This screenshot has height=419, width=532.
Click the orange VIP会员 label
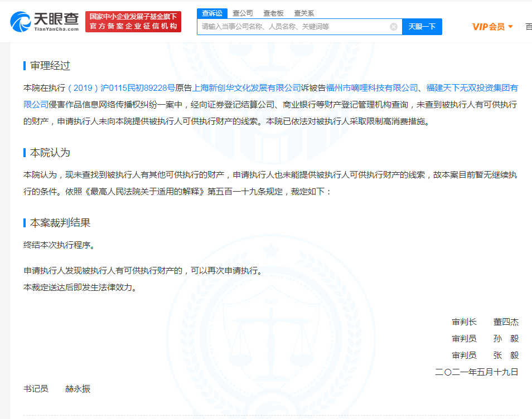coord(486,26)
